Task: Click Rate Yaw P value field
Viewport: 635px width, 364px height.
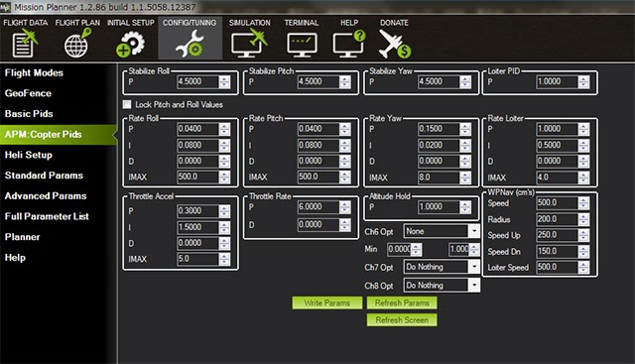Action: 439,129
